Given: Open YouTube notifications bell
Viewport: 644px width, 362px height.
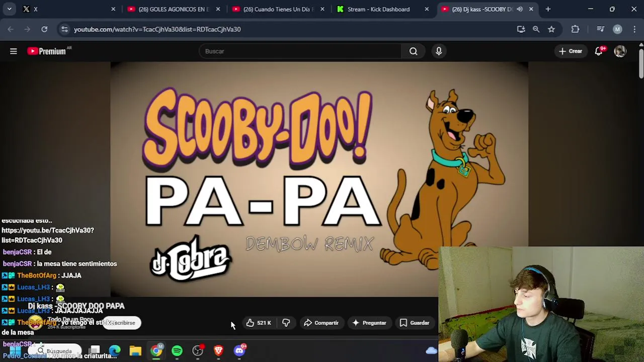Looking at the screenshot, I should click(599, 51).
